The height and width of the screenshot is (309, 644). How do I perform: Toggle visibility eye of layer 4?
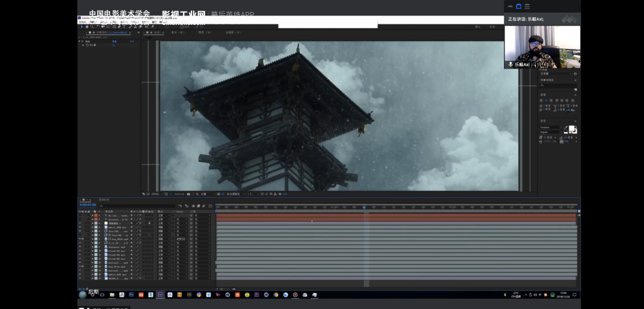(80, 227)
